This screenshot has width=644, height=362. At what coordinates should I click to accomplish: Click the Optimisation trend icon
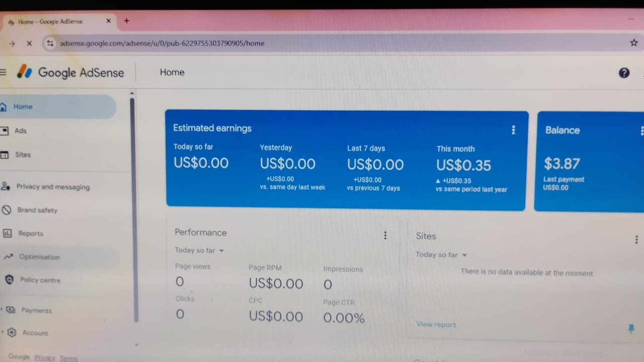pyautogui.click(x=8, y=257)
